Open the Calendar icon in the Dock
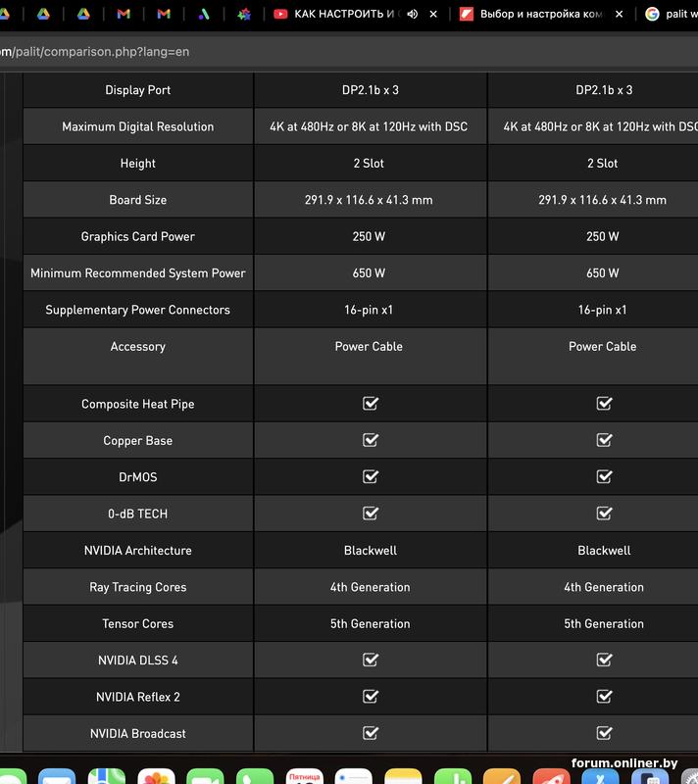 [x=304, y=776]
